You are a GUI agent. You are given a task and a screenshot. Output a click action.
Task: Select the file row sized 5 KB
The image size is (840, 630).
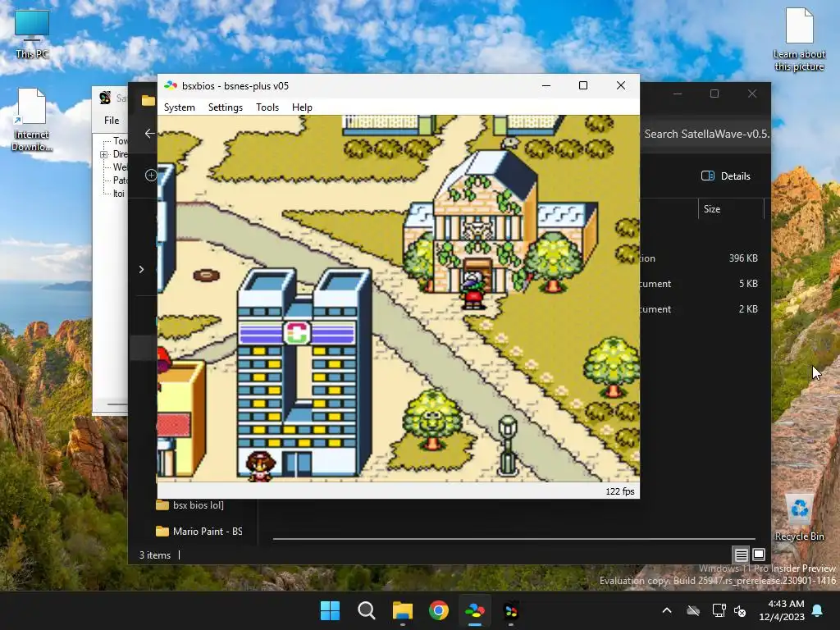[x=702, y=283]
